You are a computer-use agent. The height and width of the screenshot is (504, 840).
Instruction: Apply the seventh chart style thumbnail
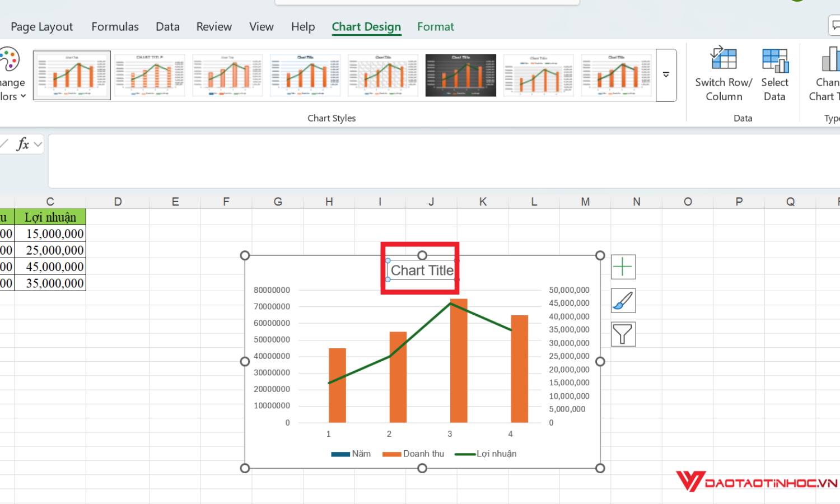[x=539, y=75]
